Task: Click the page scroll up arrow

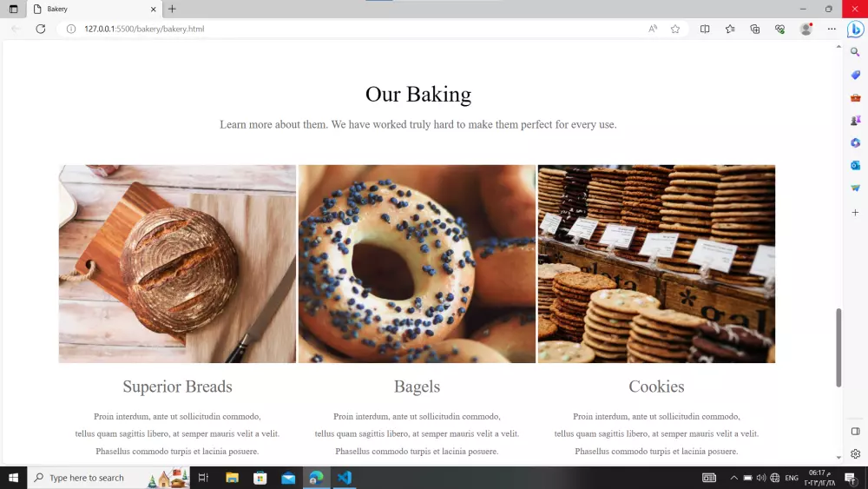Action: pyautogui.click(x=838, y=47)
